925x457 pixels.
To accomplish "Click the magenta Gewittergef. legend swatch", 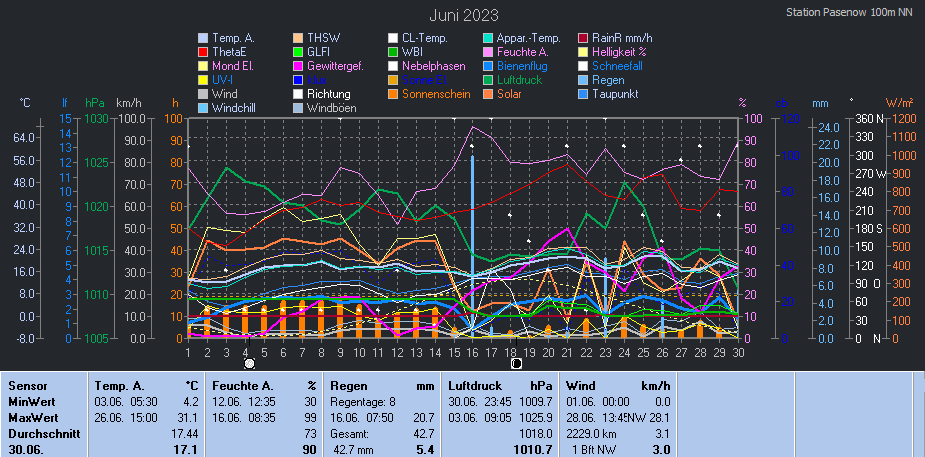I will (297, 66).
